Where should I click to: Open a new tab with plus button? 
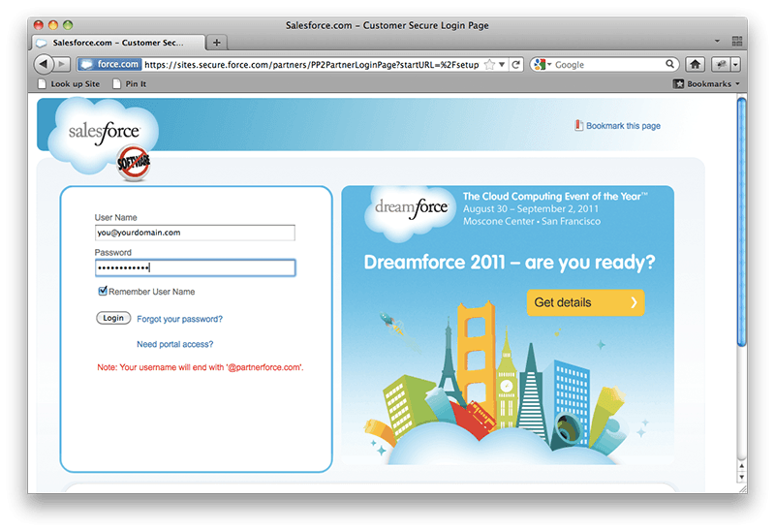click(x=217, y=43)
